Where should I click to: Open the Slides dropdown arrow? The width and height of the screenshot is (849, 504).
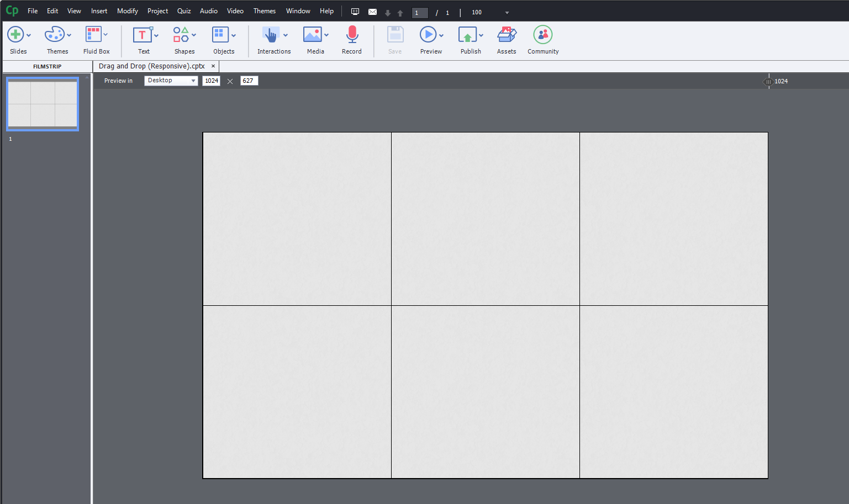point(28,36)
